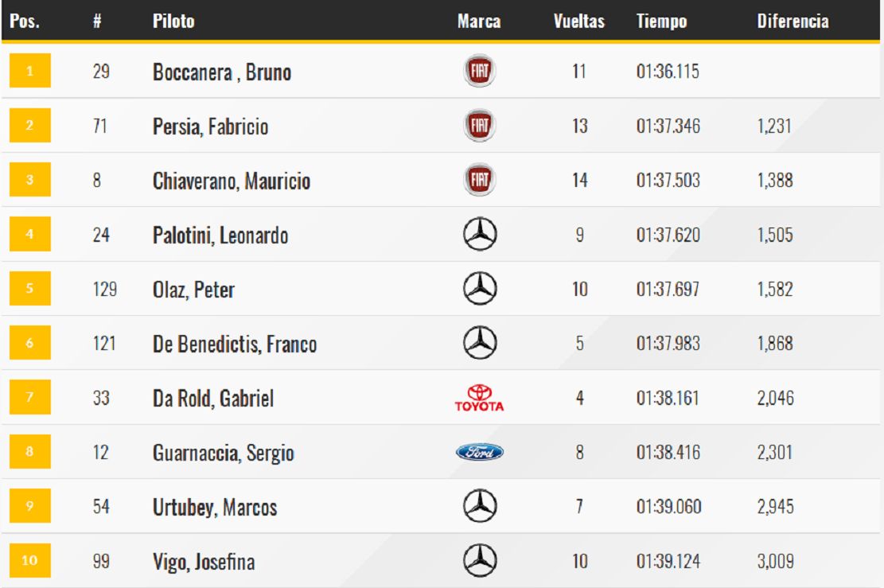
Task: Click the time 01:38.161 cell
Action: point(668,398)
